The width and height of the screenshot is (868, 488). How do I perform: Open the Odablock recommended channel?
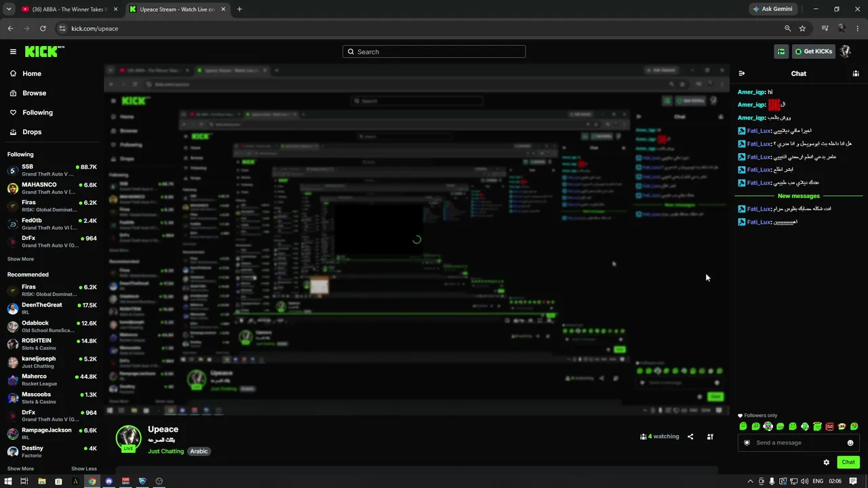pyautogui.click(x=52, y=326)
